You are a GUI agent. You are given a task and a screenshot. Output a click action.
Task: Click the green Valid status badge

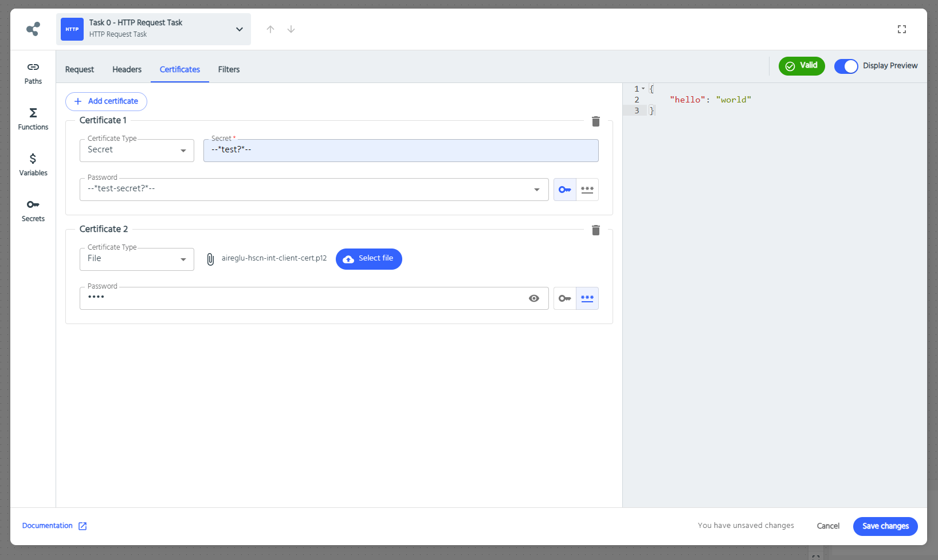point(802,66)
